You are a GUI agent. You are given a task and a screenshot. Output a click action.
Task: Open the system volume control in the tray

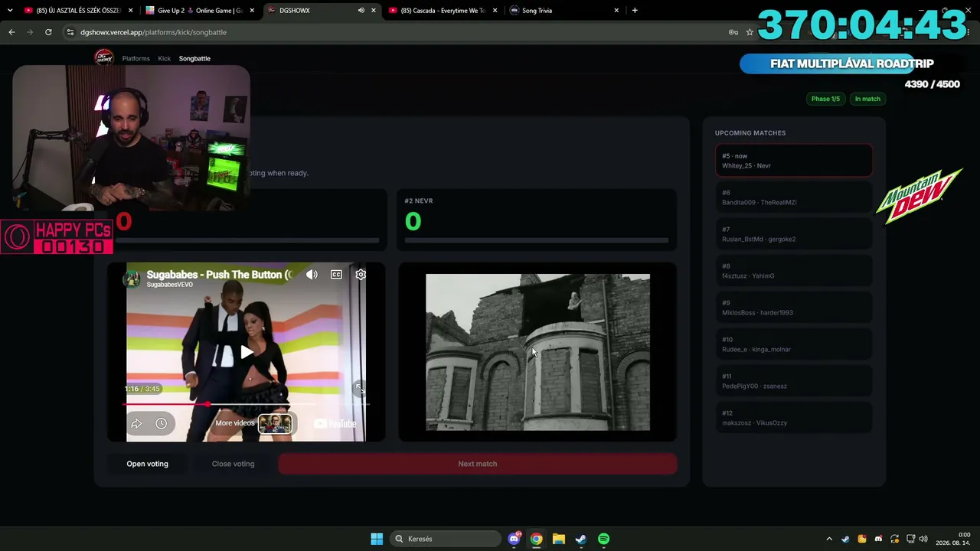click(x=923, y=539)
